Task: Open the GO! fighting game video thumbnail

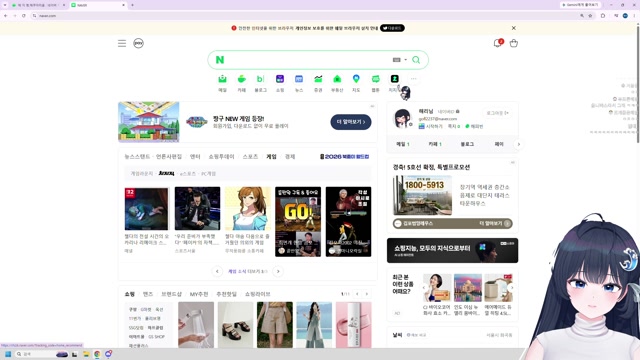Action: (x=298, y=222)
